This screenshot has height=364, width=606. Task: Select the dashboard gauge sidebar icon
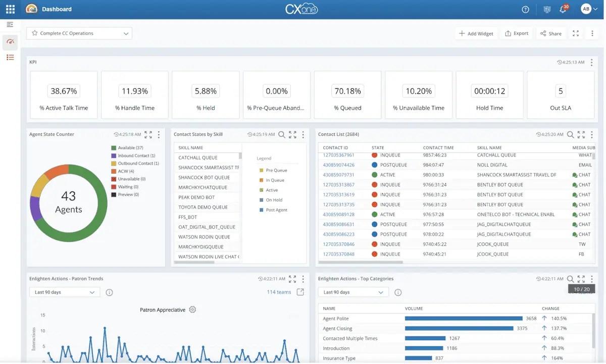pos(10,42)
